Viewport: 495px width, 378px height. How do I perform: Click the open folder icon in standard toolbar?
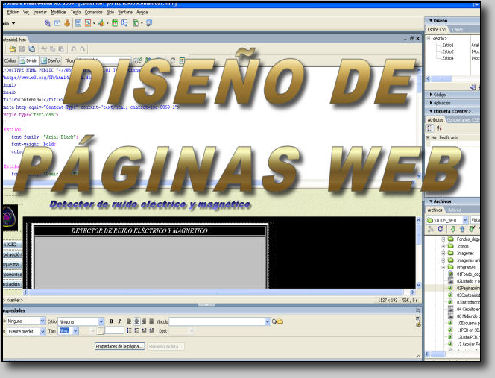[12, 49]
